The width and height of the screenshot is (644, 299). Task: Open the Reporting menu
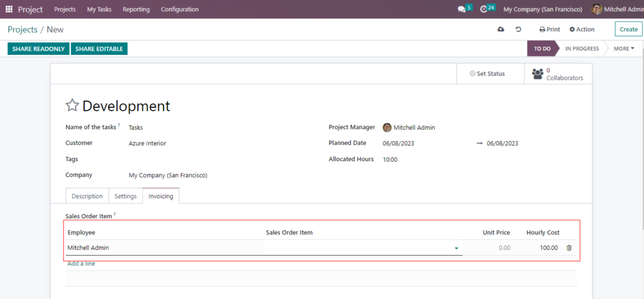(136, 9)
